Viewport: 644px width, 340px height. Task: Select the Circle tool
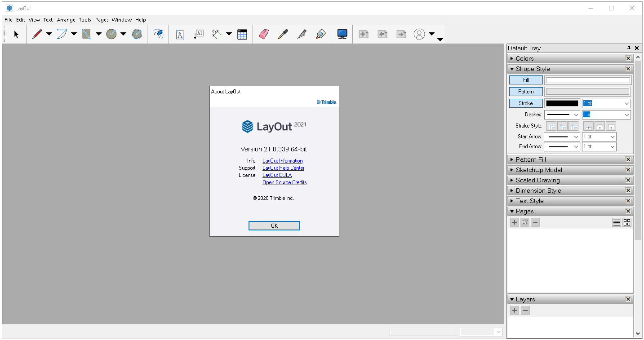[x=111, y=34]
